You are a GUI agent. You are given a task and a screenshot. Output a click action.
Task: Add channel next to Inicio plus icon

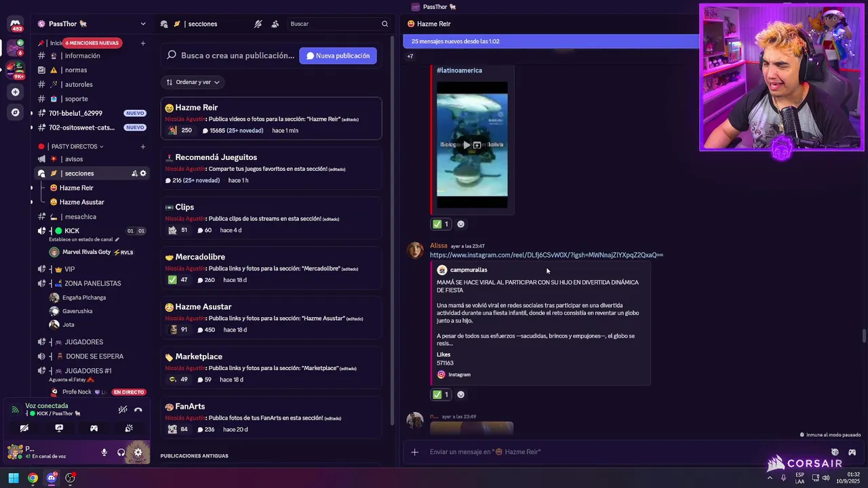pyautogui.click(x=143, y=43)
